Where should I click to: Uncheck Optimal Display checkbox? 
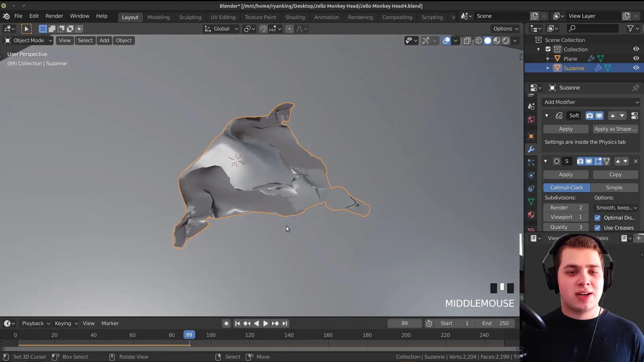pos(597,218)
